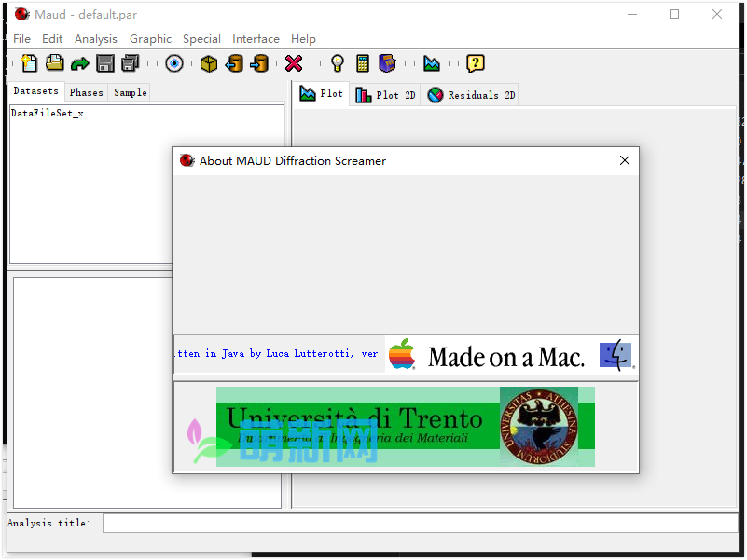The image size is (747, 560).
Task: Click the Save As multiple floppy icon
Action: (131, 63)
